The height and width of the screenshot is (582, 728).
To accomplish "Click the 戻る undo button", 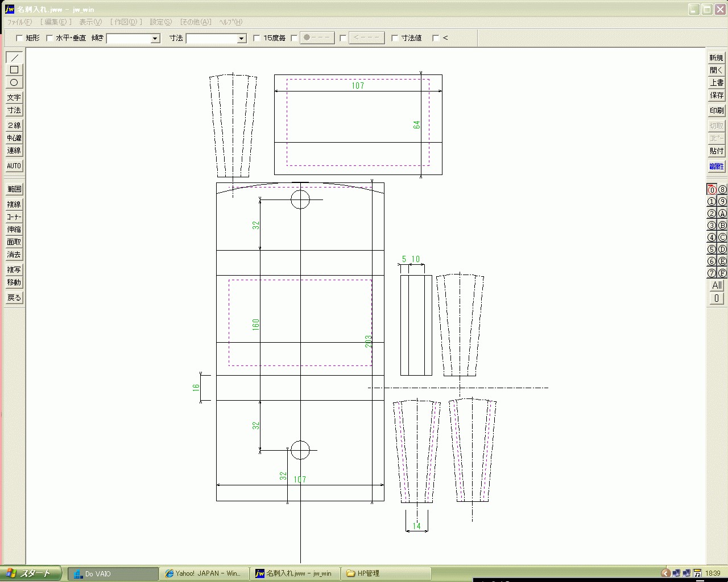I will (x=14, y=297).
